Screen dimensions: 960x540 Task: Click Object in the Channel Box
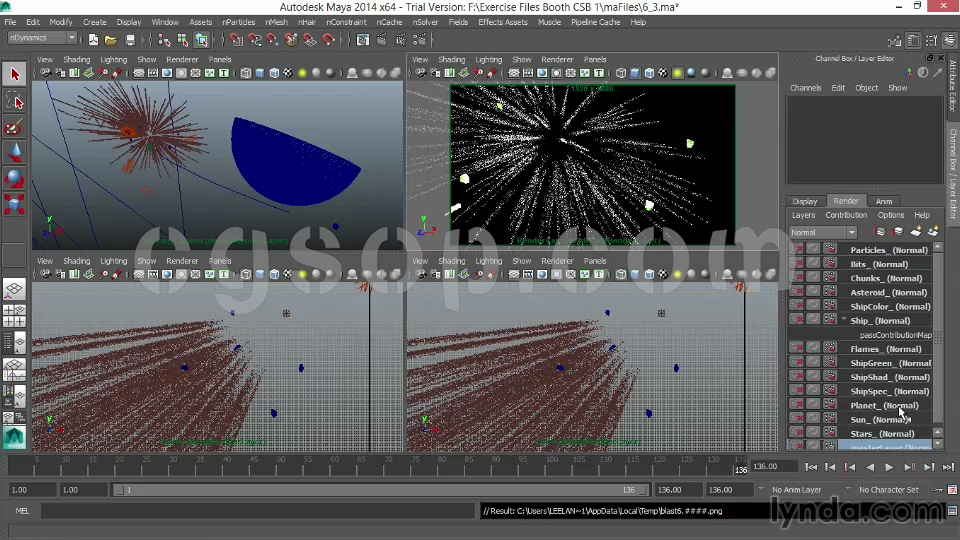click(x=866, y=88)
